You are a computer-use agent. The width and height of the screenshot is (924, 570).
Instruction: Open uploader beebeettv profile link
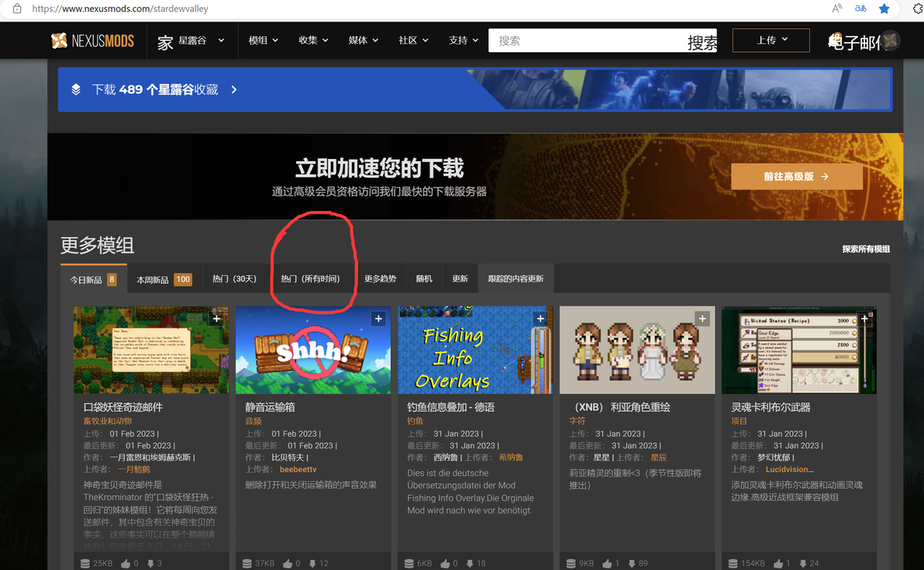click(298, 470)
